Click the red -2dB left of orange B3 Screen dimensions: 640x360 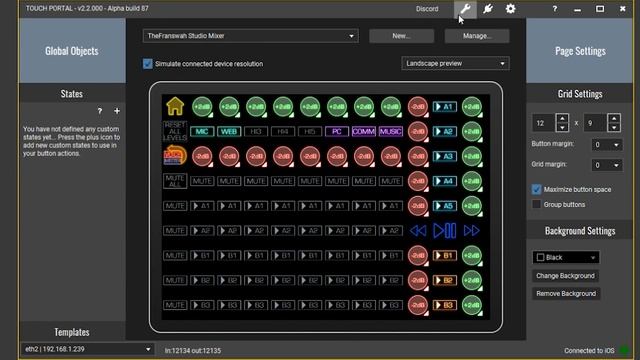418,305
